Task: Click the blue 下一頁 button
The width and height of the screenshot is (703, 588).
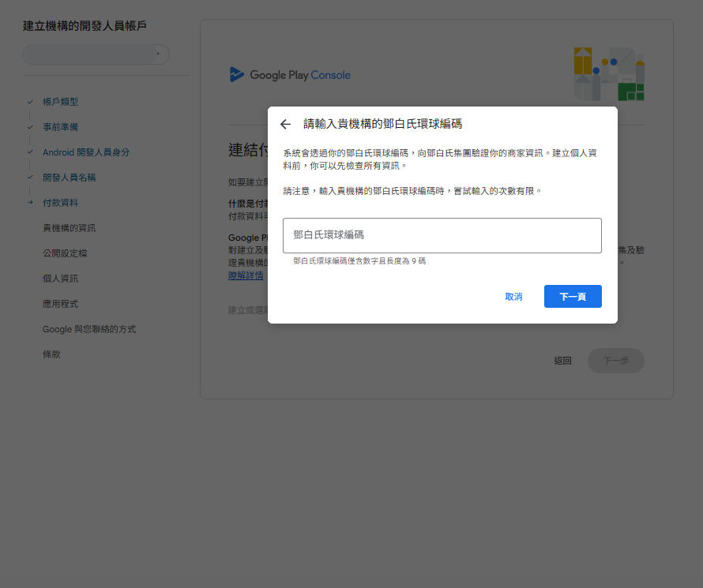Action: point(573,297)
